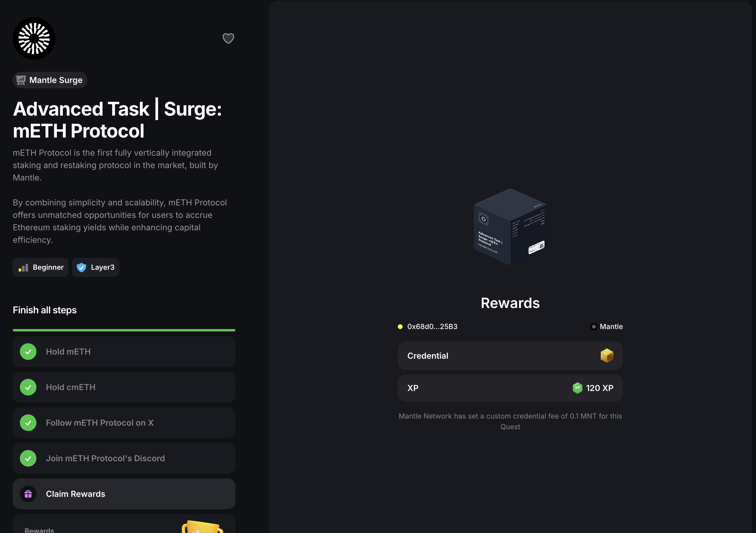Open the Mantle Surge round logo
The width and height of the screenshot is (756, 533).
(x=34, y=39)
